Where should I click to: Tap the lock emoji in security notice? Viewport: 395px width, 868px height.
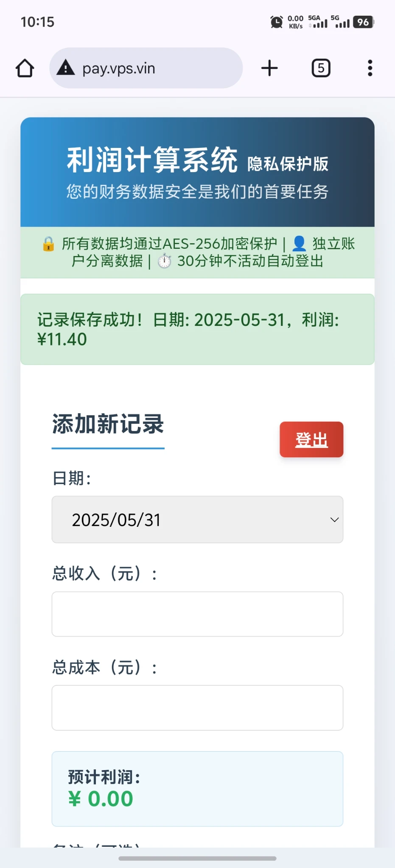48,244
